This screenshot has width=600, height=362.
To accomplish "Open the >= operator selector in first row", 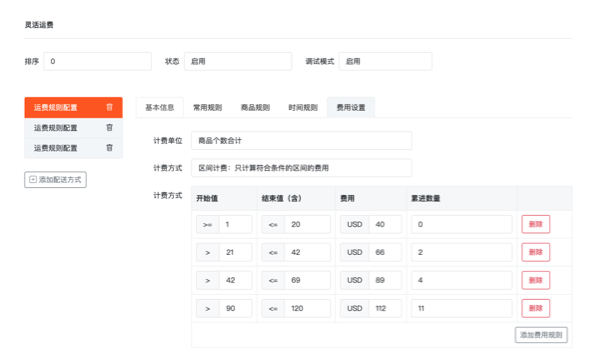I will point(207,225).
